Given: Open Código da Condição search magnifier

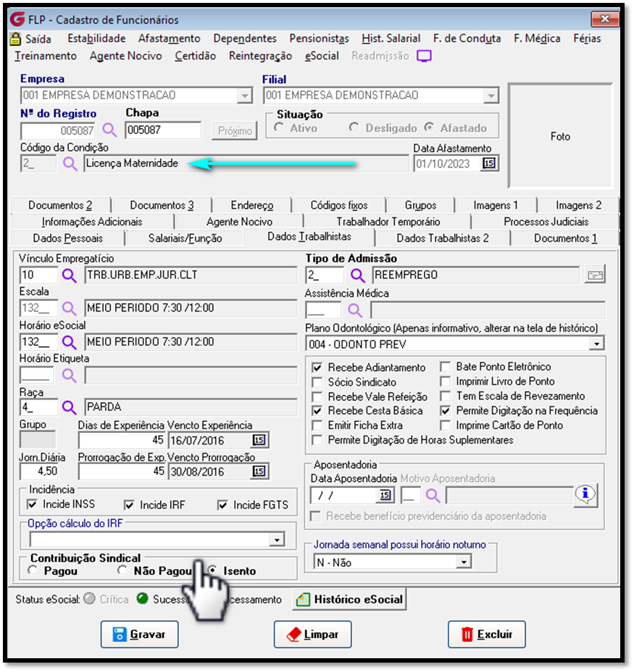Looking at the screenshot, I should pos(70,163).
